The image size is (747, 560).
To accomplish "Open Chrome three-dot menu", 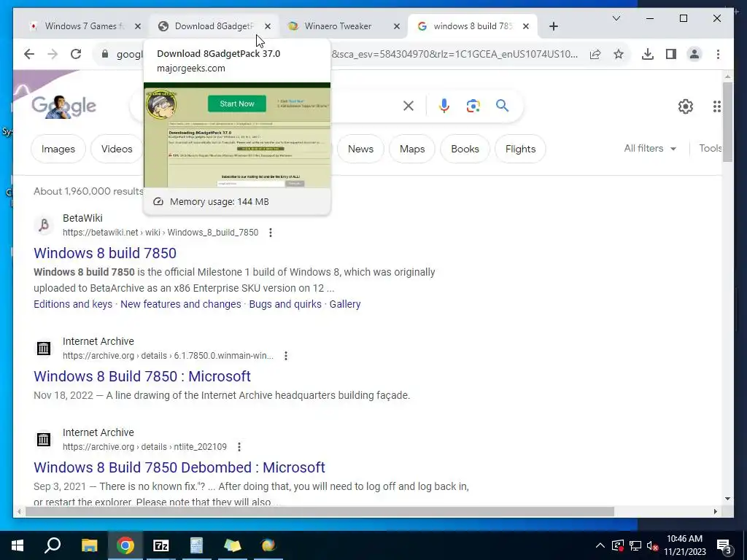I will 718,54.
